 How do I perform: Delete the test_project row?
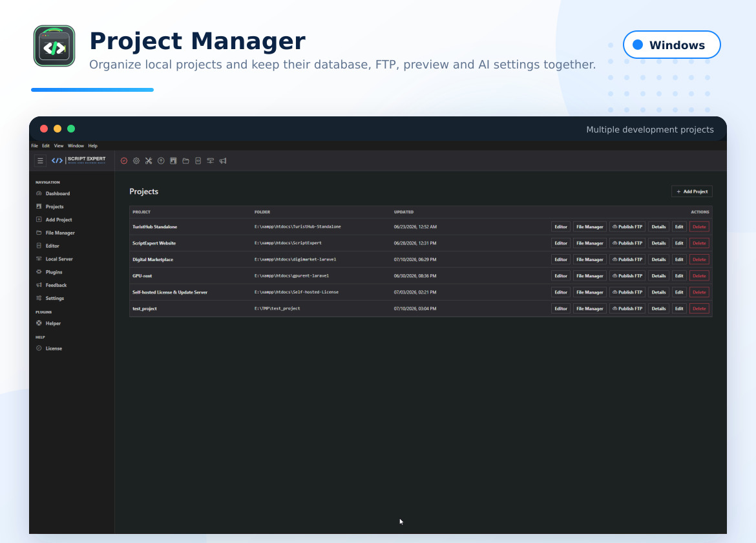(x=699, y=308)
